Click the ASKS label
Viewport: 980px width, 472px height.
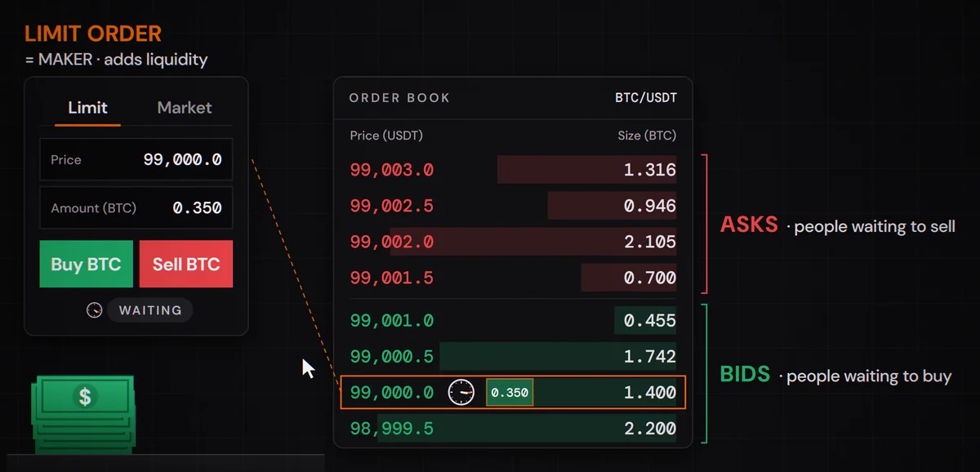(x=749, y=225)
